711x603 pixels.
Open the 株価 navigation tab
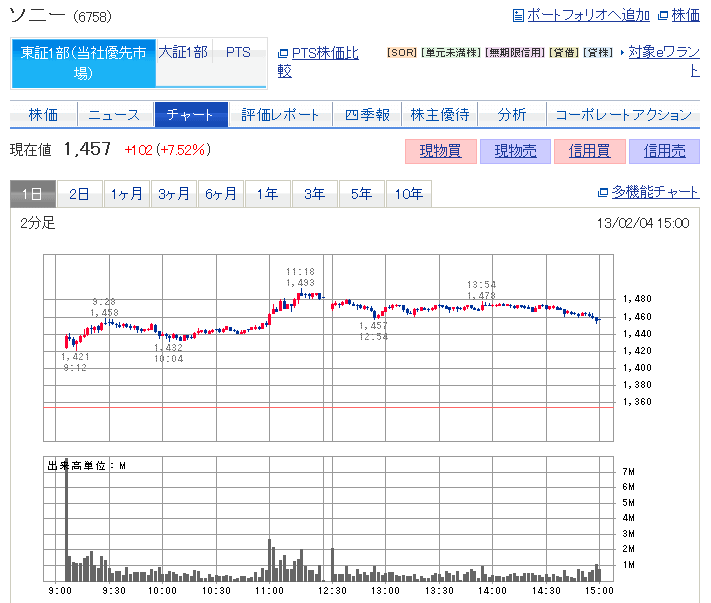click(43, 115)
